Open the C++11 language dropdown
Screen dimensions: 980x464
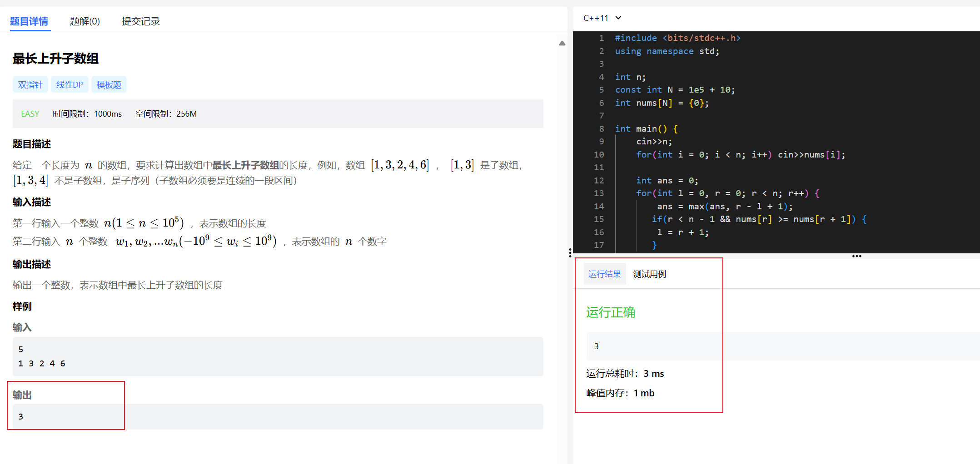pyautogui.click(x=602, y=18)
